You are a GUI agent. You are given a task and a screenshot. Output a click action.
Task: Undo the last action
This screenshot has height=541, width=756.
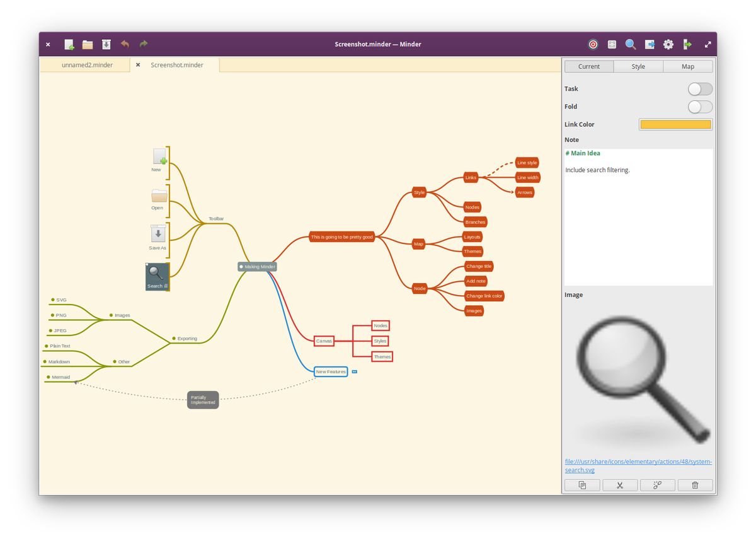pyautogui.click(x=125, y=44)
